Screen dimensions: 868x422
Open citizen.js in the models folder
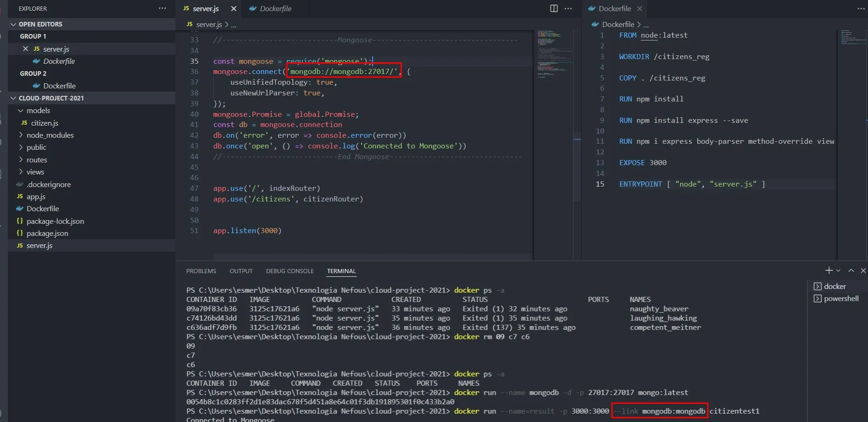[44, 123]
